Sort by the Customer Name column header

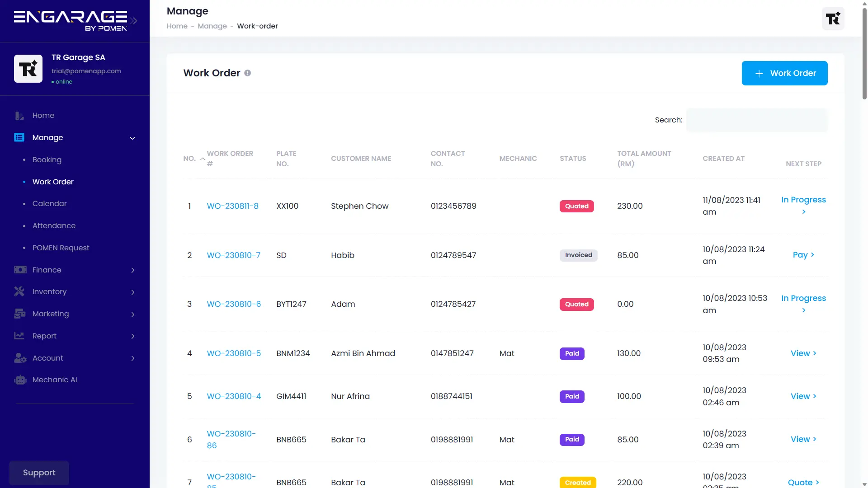(x=361, y=159)
